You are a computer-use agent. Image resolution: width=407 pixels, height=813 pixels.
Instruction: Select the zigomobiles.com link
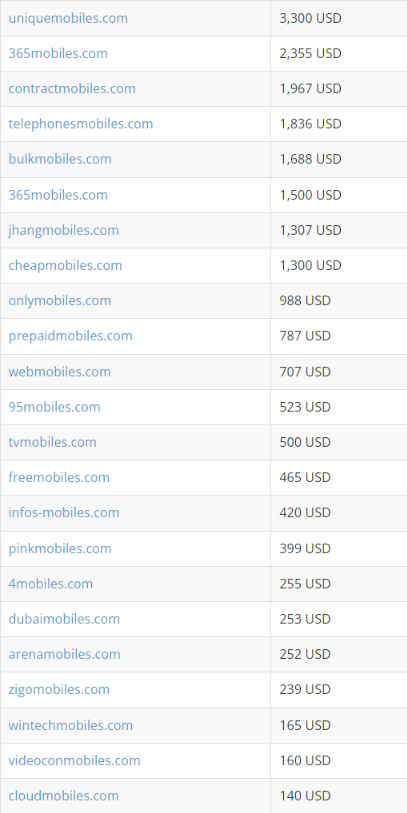coord(59,690)
